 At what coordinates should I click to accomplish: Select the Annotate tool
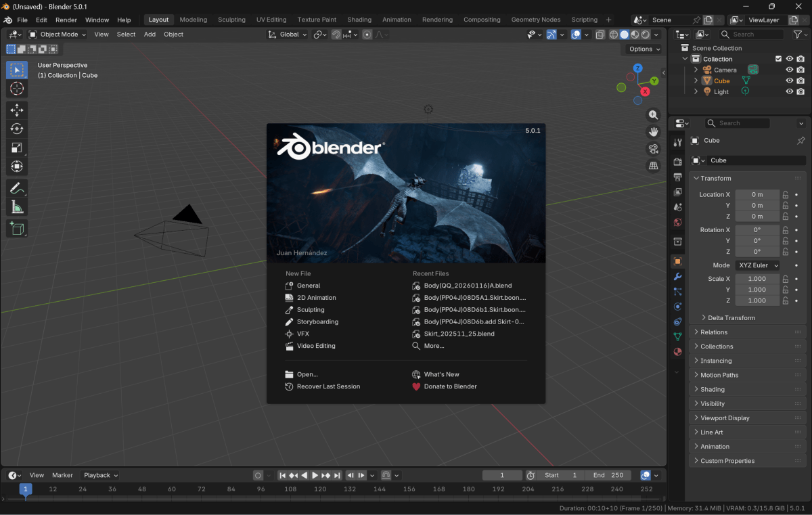(x=17, y=188)
